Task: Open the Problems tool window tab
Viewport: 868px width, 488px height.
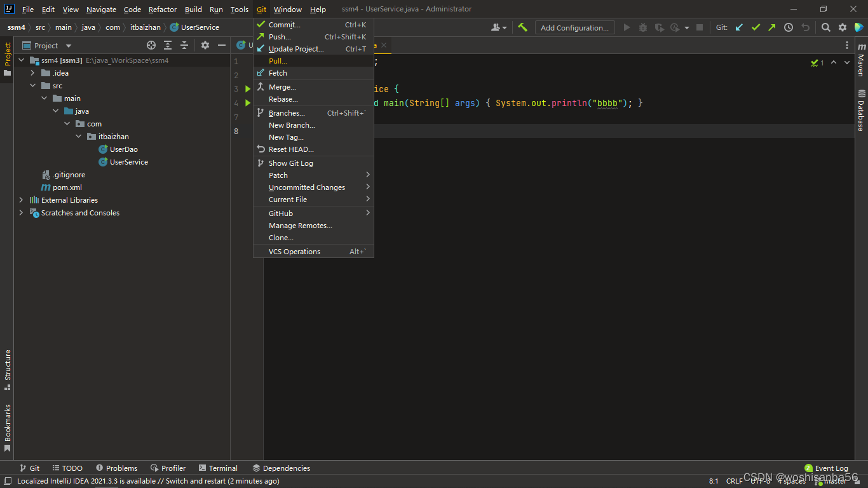Action: pos(116,468)
